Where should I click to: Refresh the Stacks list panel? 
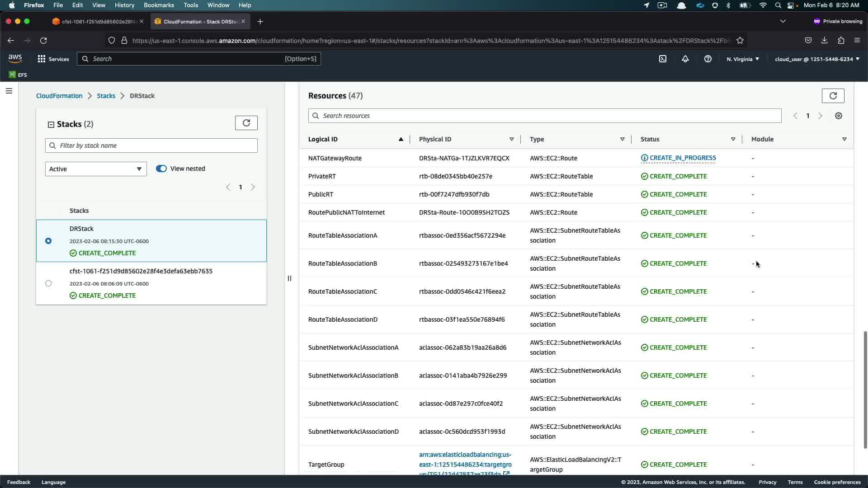pos(246,123)
